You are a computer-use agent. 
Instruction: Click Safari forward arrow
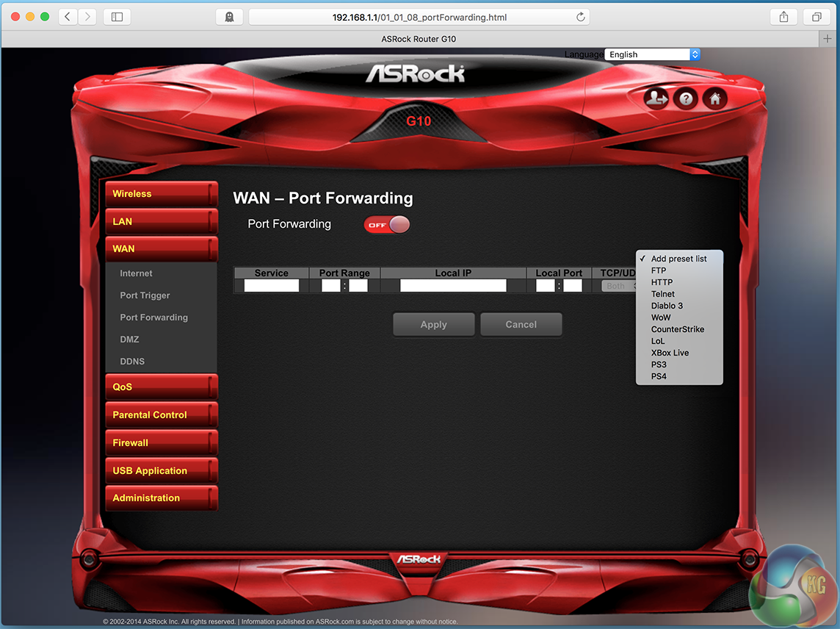coord(87,17)
